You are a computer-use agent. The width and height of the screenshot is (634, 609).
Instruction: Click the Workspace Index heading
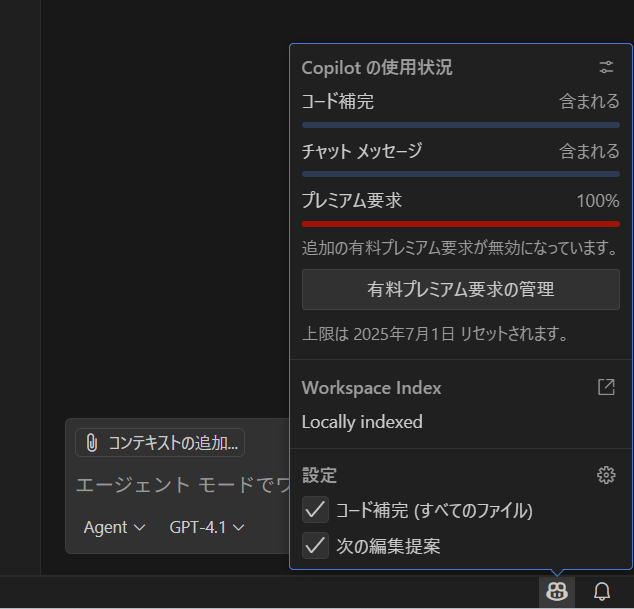371,388
